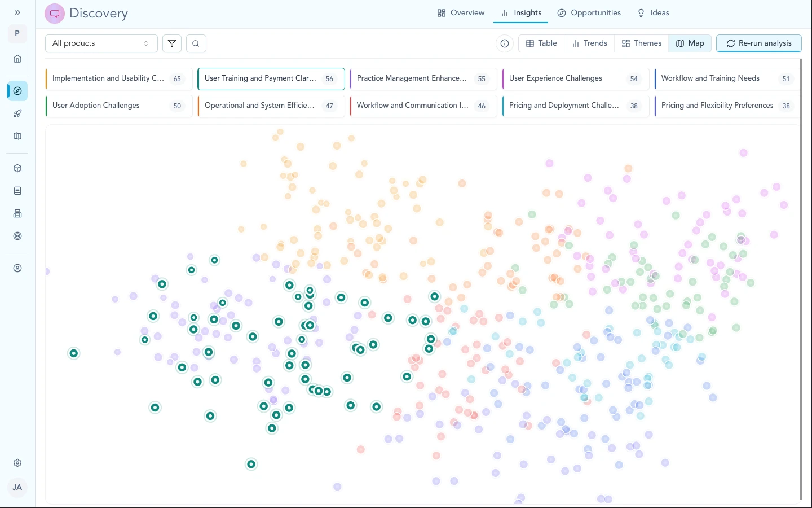The width and height of the screenshot is (812, 508).
Task: Open the filter funnel panel
Action: pos(171,43)
